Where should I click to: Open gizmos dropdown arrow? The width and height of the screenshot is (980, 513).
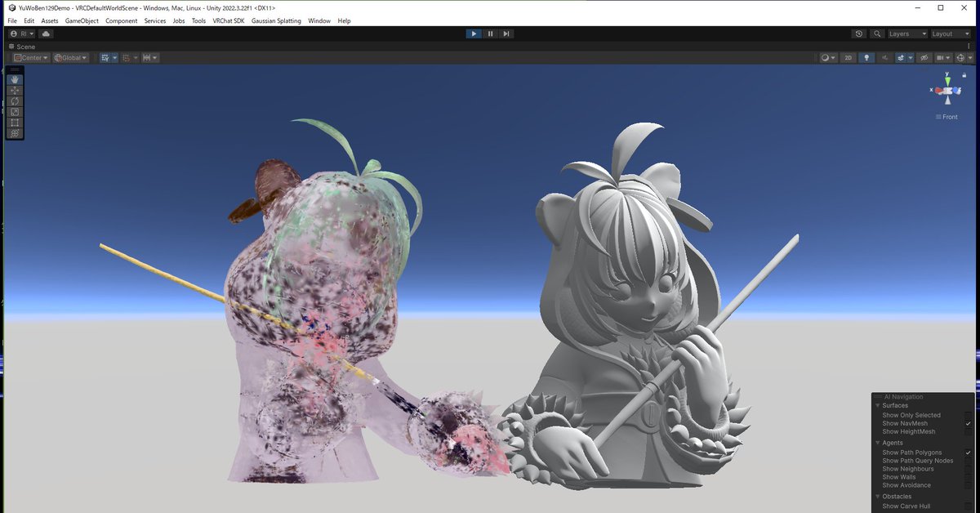coord(970,58)
